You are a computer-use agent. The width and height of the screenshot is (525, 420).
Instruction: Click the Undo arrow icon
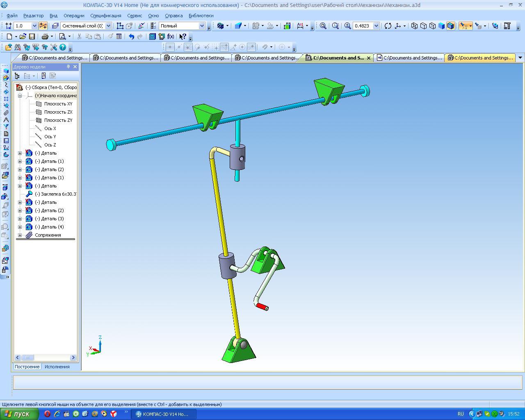tap(131, 37)
